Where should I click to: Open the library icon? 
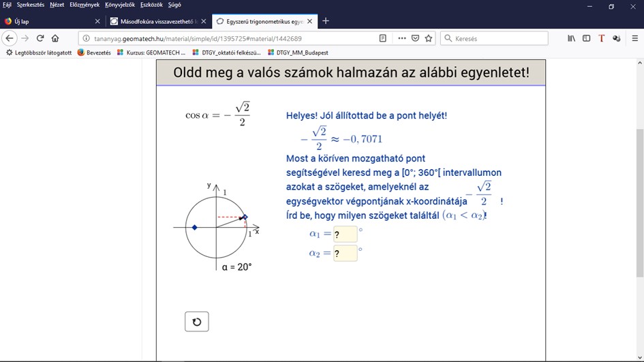pos(571,38)
